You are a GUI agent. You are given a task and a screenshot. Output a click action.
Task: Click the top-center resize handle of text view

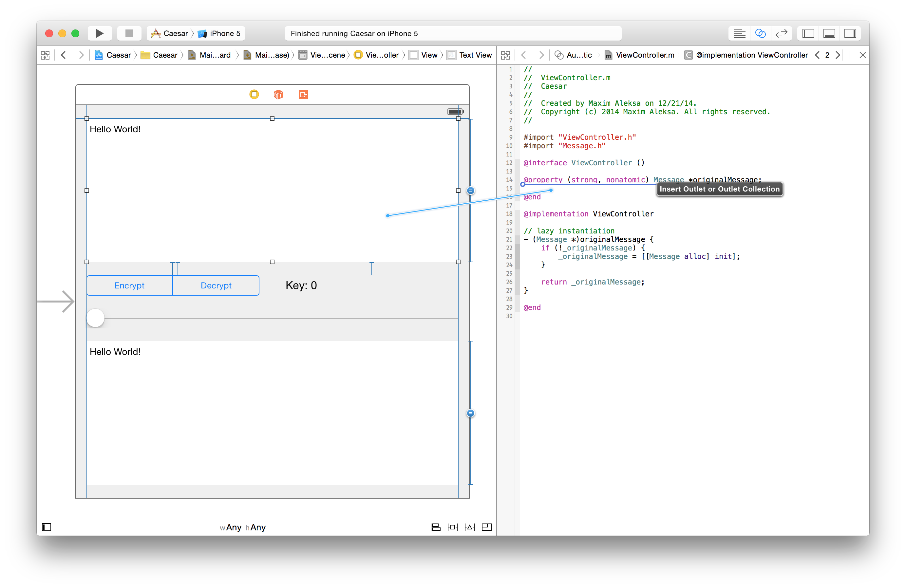[272, 119]
